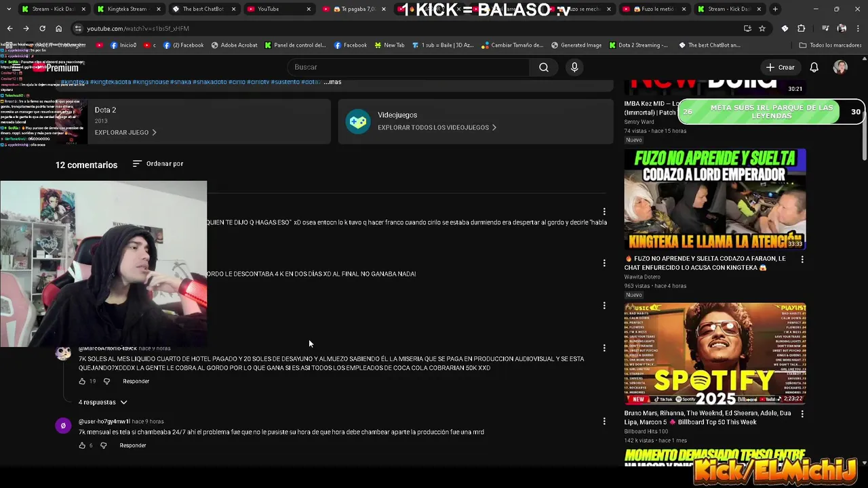Click the youtube.com address bar
The height and width of the screenshot is (488, 868).
click(407, 28)
